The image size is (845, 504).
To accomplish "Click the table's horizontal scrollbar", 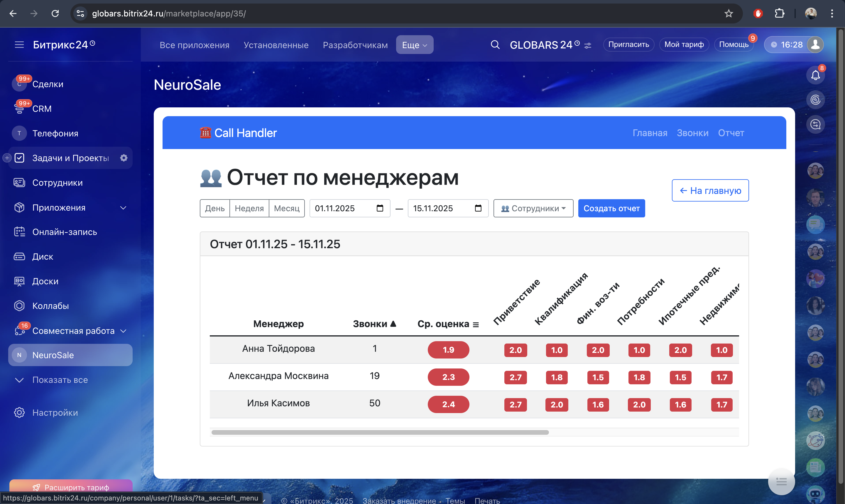I will [x=379, y=432].
